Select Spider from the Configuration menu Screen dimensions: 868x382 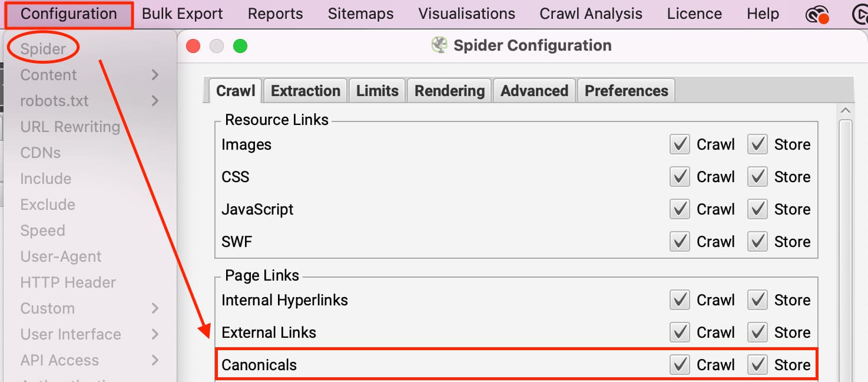pos(43,49)
